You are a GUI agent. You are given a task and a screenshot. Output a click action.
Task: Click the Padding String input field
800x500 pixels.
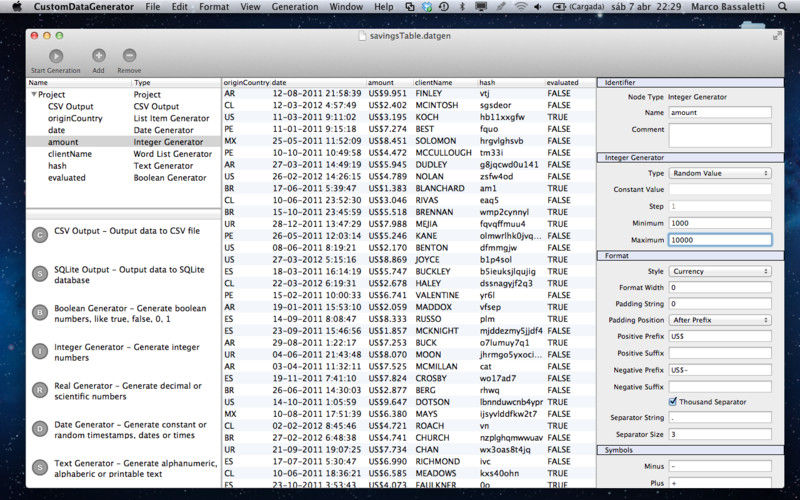[x=720, y=304]
